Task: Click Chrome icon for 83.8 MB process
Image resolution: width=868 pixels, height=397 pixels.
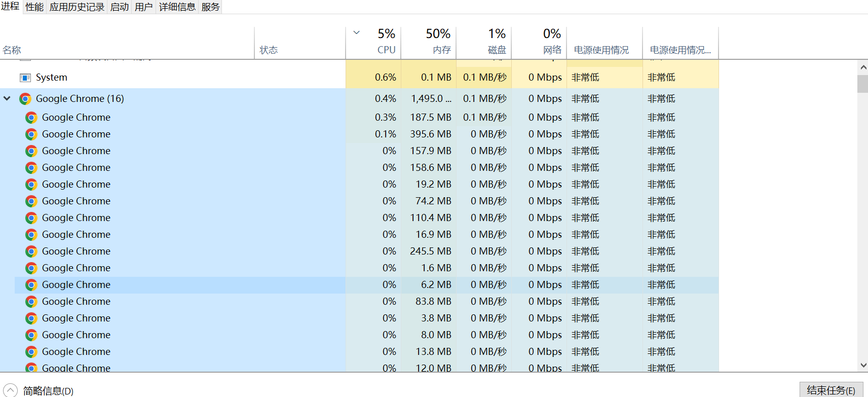Action: 31,302
